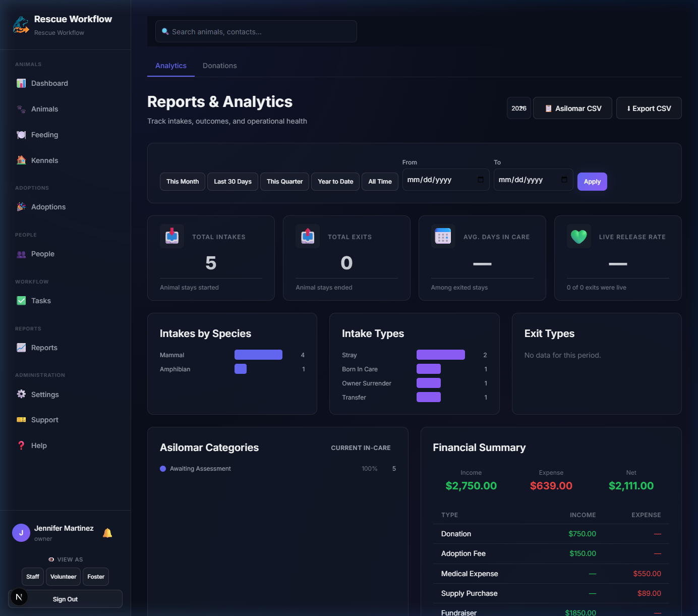Export the Asilomar CSV report
The height and width of the screenshot is (616, 698).
coord(572,108)
